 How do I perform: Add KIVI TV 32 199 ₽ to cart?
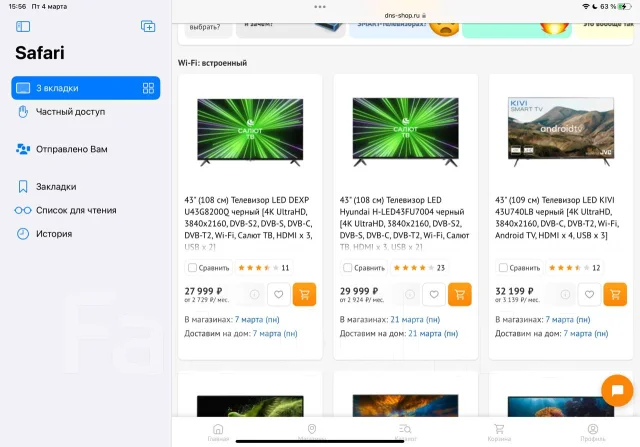point(615,294)
